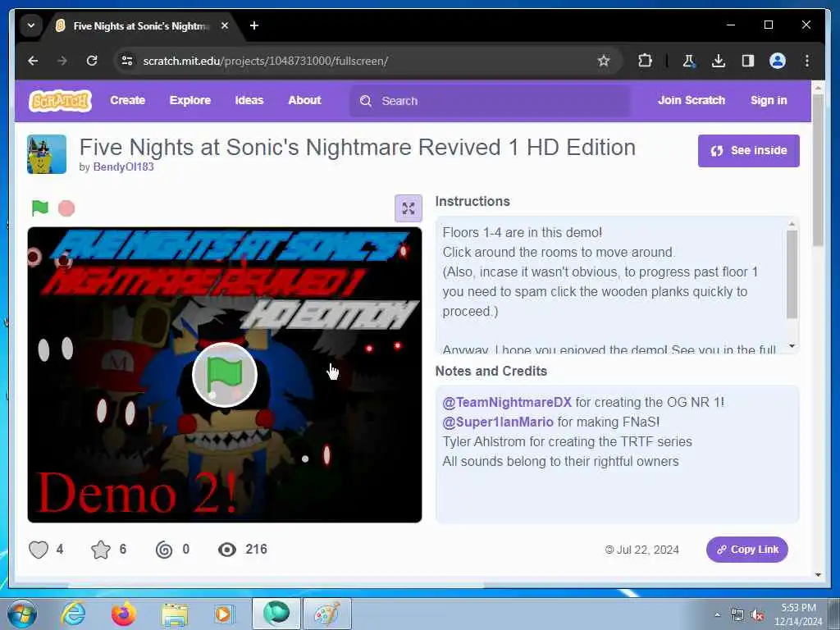Click the page scroll-down arrow

(818, 575)
